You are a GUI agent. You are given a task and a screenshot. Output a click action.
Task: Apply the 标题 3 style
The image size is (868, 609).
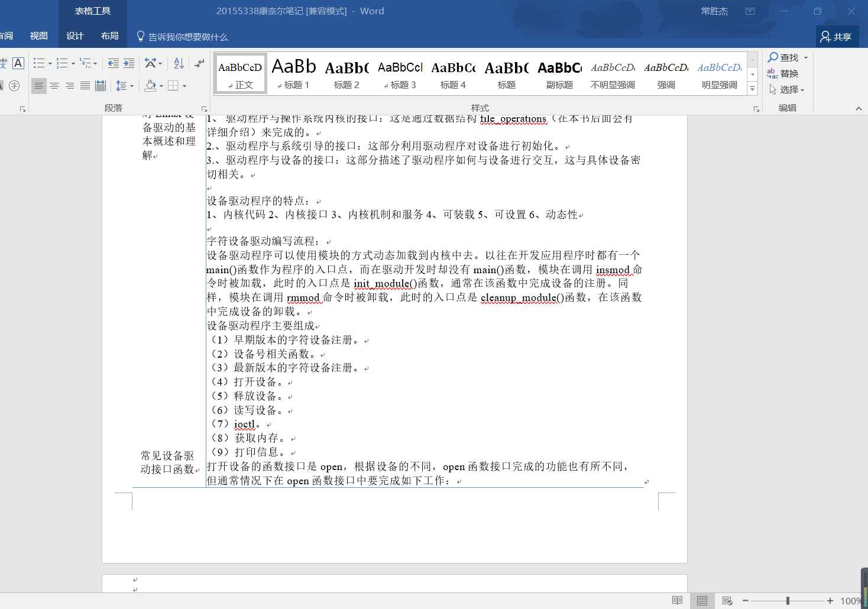[x=400, y=74]
